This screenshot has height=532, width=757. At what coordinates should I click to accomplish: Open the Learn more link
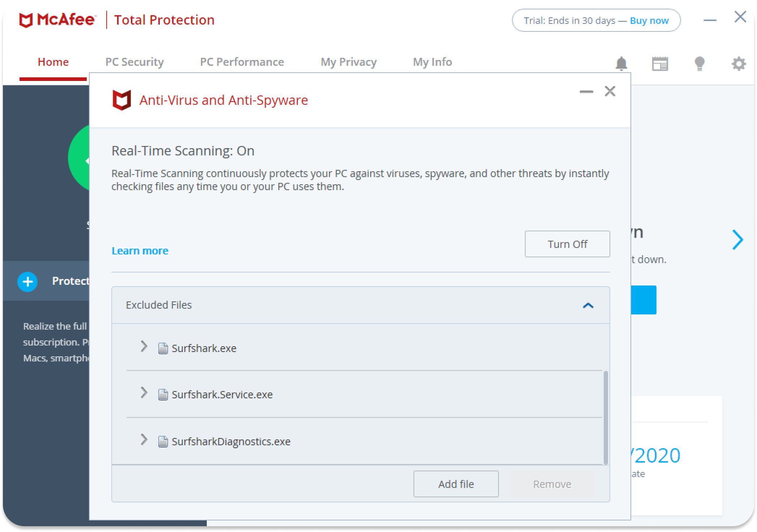[140, 250]
